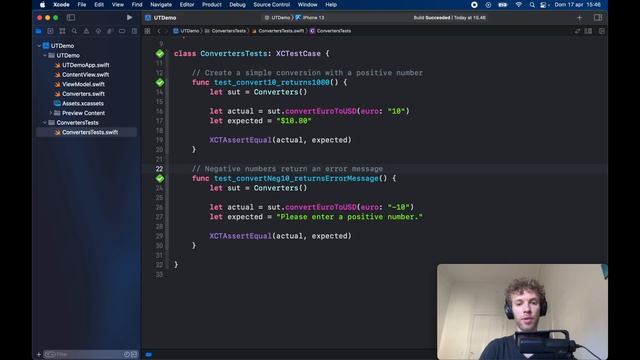The width and height of the screenshot is (640, 360).
Task: Open the iPhone 13 destination selector
Action: 310,18
